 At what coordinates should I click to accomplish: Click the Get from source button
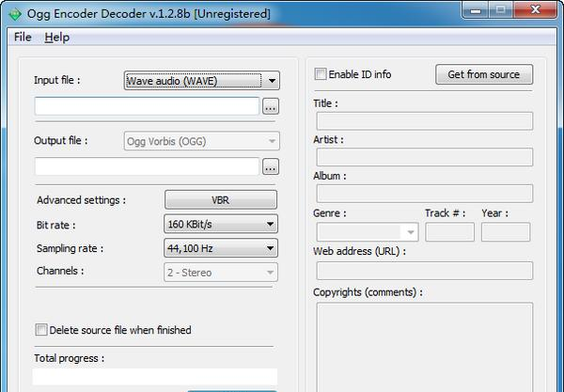484,74
